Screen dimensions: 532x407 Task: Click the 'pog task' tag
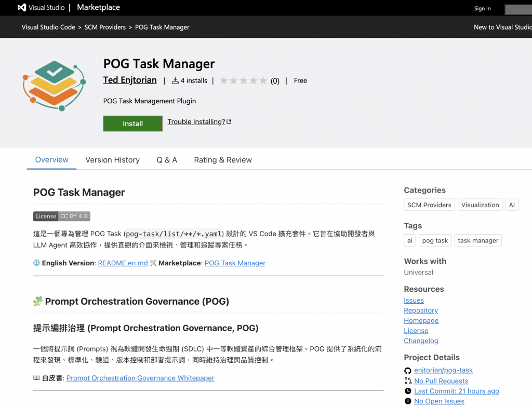[x=435, y=240]
